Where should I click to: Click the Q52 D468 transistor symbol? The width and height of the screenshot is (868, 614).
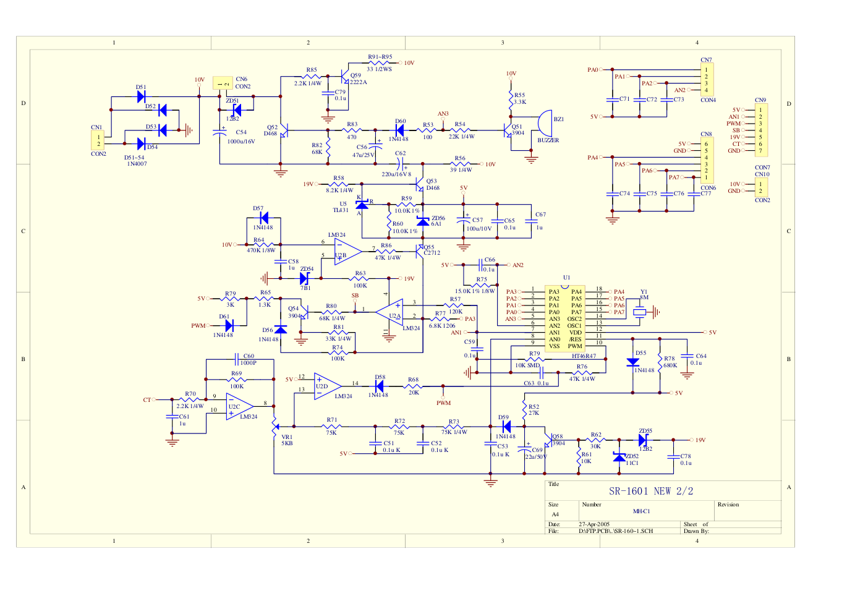(x=284, y=130)
